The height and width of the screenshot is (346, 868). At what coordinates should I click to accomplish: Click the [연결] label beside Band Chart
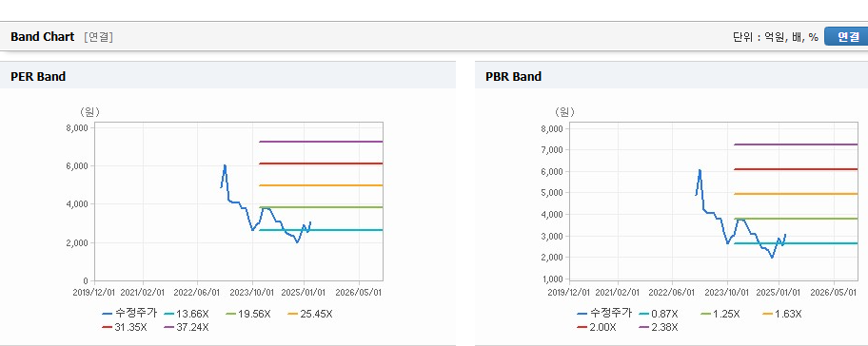(99, 37)
